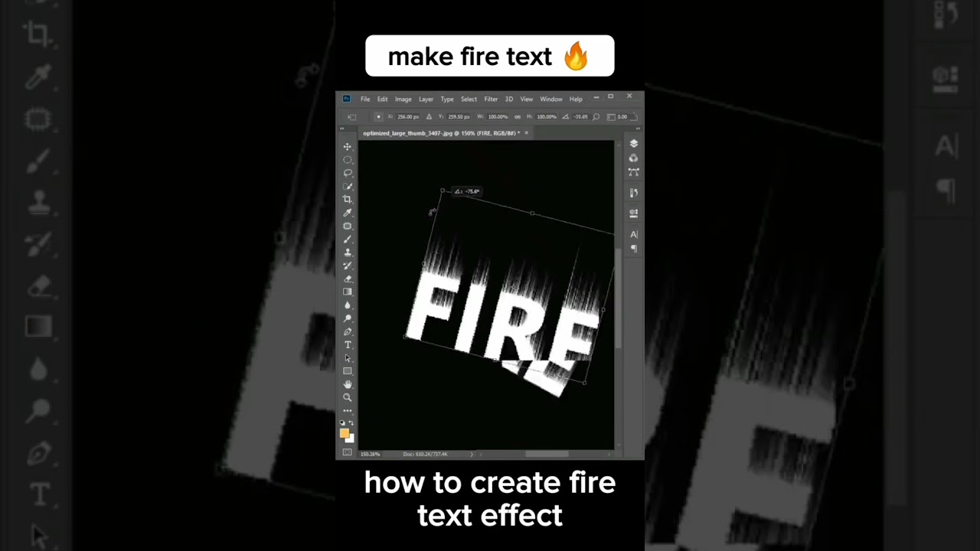Viewport: 980px width, 551px height.
Task: Open the Layer menu
Action: coord(426,99)
